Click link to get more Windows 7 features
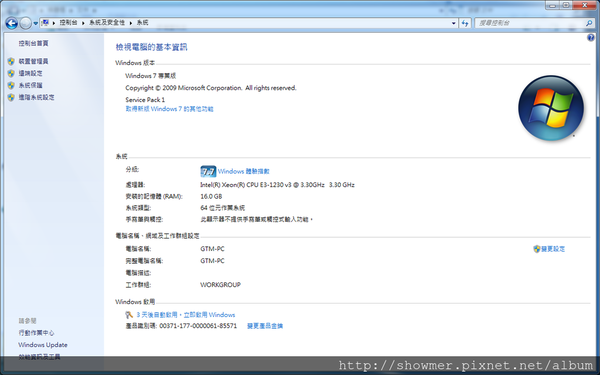This screenshot has height=375, width=600. [170, 109]
